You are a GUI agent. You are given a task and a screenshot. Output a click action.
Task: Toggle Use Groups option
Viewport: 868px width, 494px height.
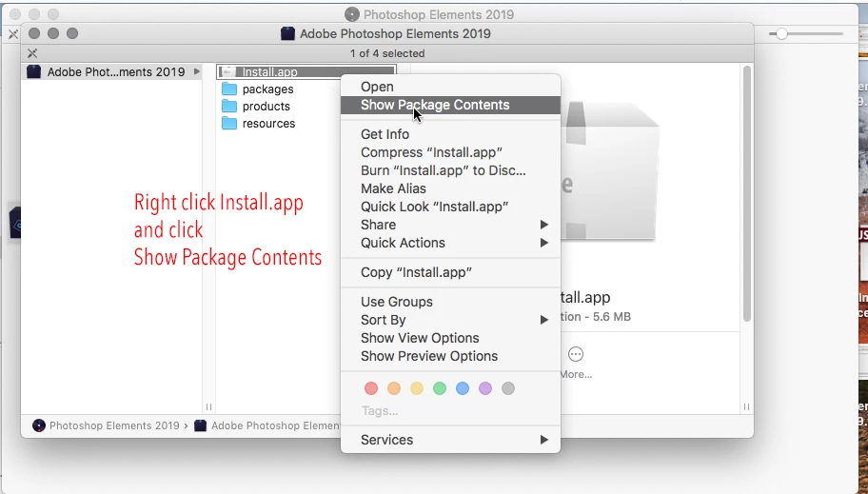click(450, 302)
